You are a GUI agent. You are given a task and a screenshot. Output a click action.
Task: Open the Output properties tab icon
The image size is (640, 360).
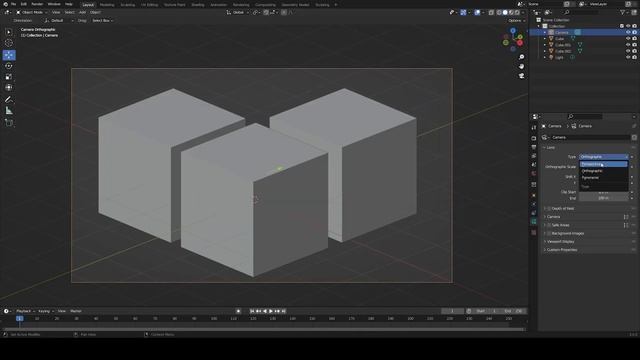(533, 147)
